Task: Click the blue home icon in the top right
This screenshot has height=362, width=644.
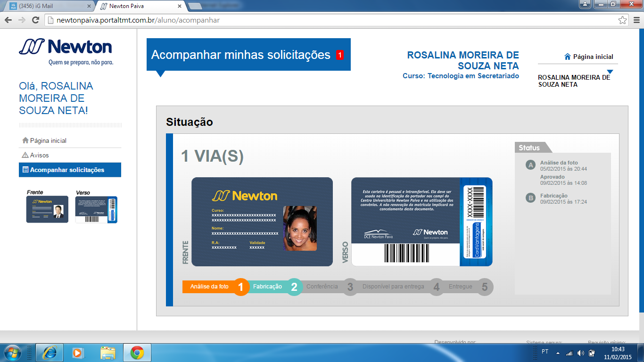Action: (x=568, y=57)
